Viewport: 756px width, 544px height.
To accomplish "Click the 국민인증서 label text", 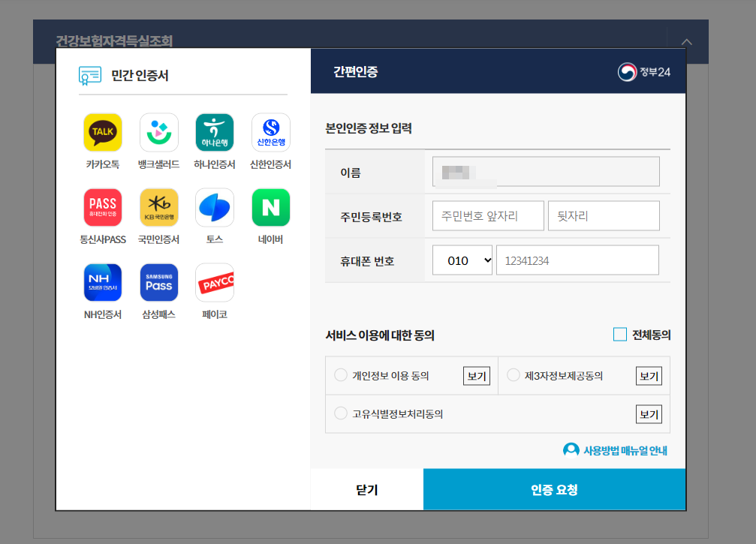I will coord(158,239).
